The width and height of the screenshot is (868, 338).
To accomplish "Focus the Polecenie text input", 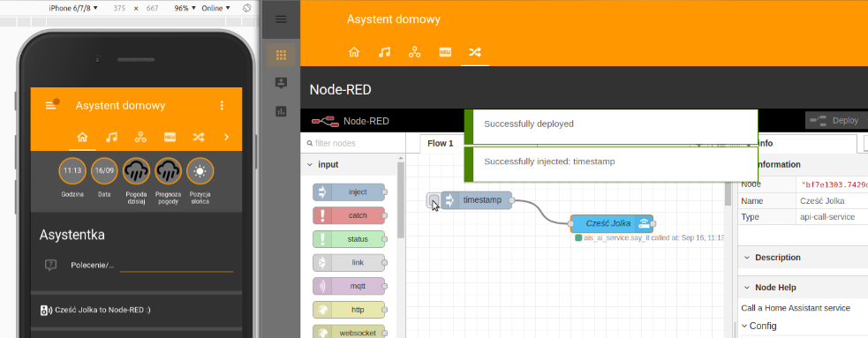I will point(177,265).
